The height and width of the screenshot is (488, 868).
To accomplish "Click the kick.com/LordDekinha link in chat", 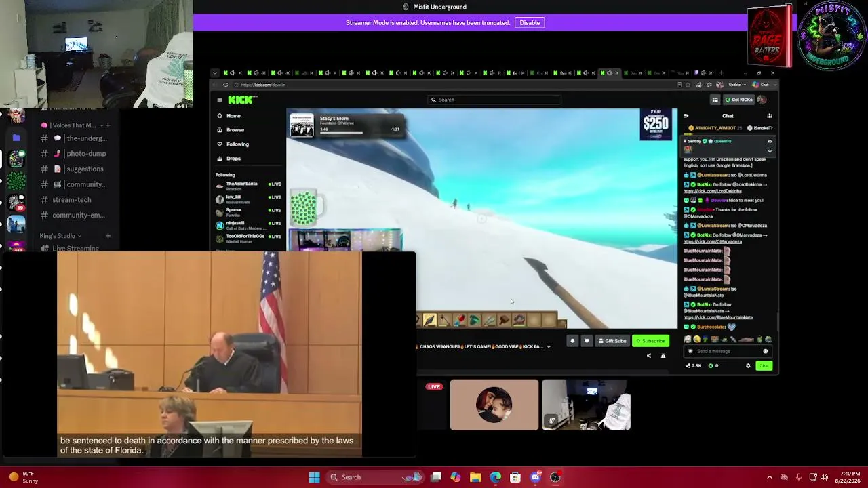I will pyautogui.click(x=713, y=191).
